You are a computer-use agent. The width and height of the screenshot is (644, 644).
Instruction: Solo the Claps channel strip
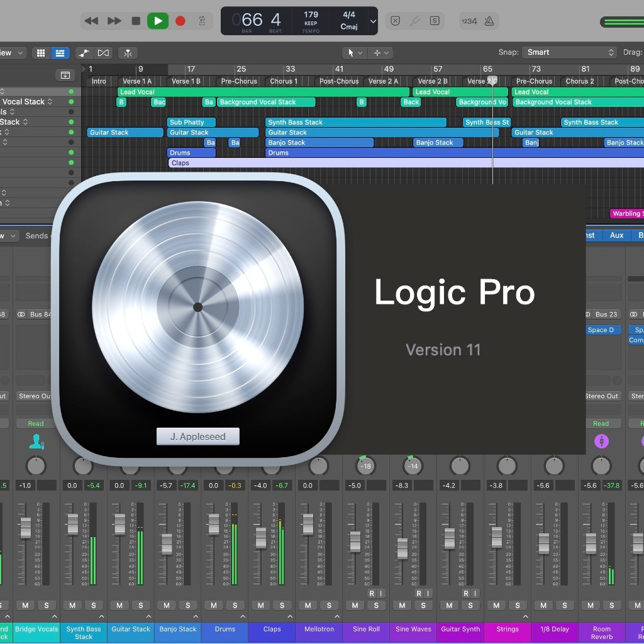pos(282,606)
